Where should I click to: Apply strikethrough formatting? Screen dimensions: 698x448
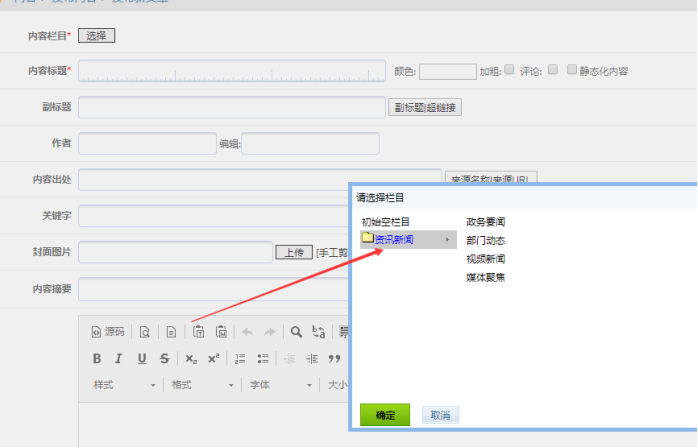(x=164, y=359)
